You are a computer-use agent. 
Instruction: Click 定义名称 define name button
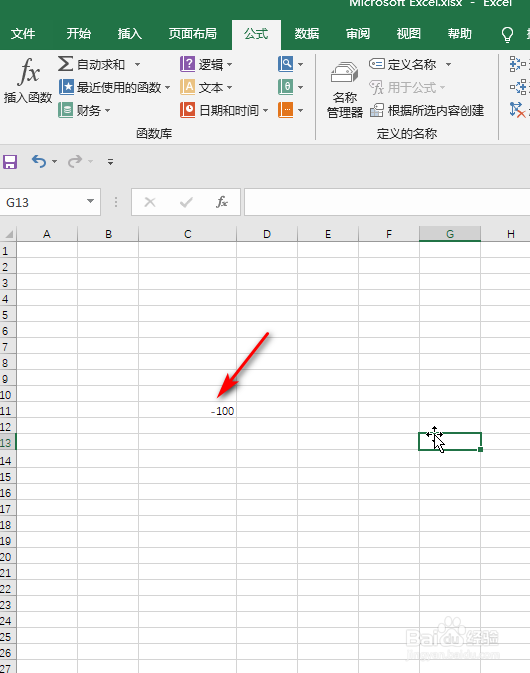point(403,64)
